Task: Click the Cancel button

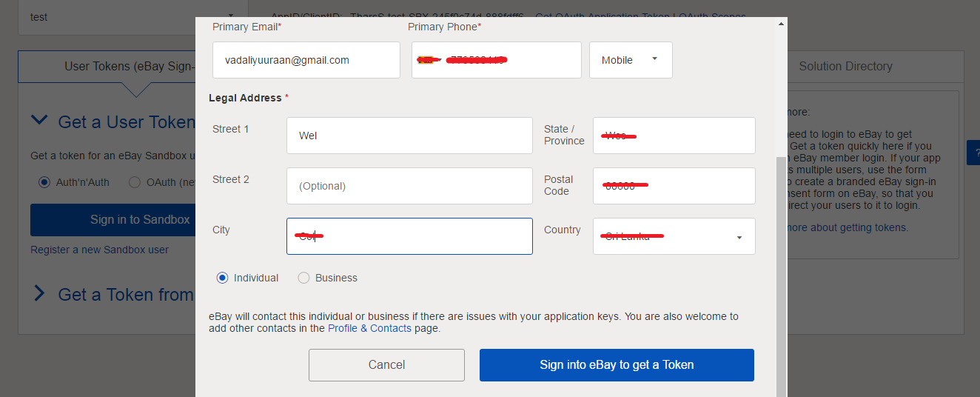Action: coord(386,365)
